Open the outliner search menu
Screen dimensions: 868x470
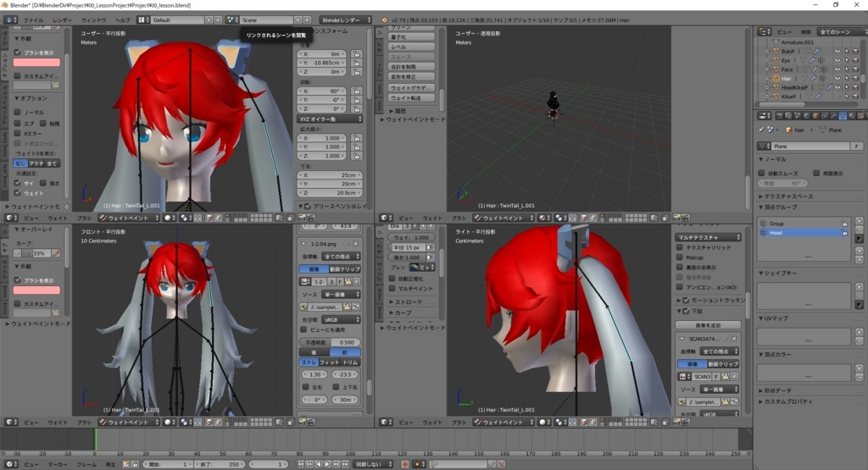point(805,32)
